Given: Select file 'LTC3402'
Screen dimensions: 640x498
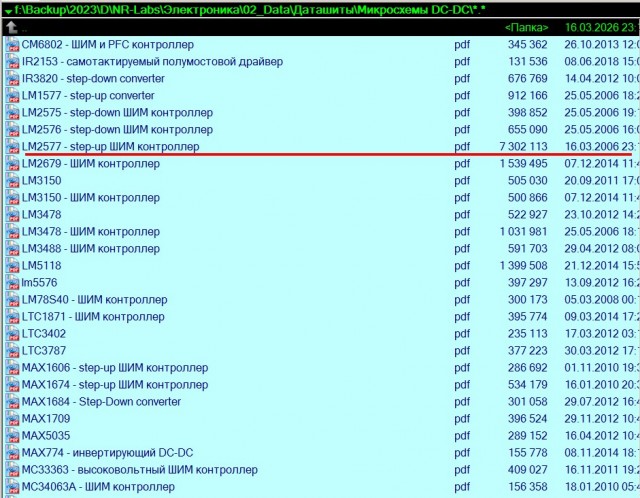Looking at the screenshot, I should [x=44, y=334].
